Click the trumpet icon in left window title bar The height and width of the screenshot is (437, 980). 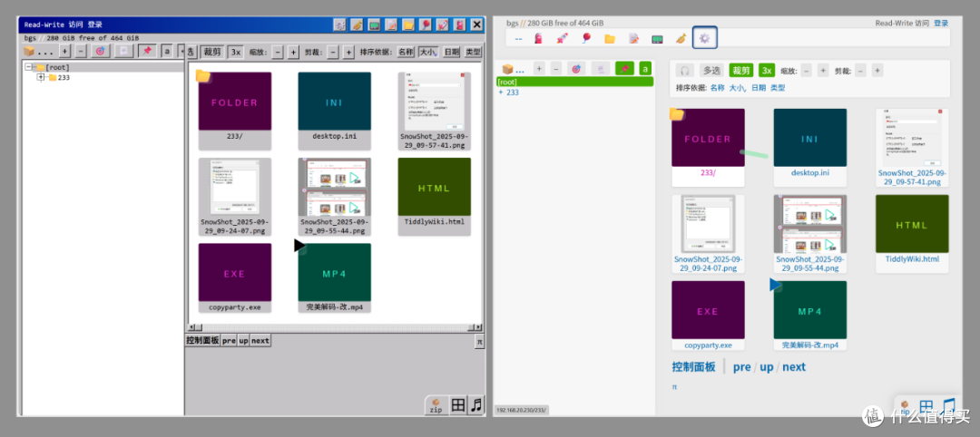[358, 25]
